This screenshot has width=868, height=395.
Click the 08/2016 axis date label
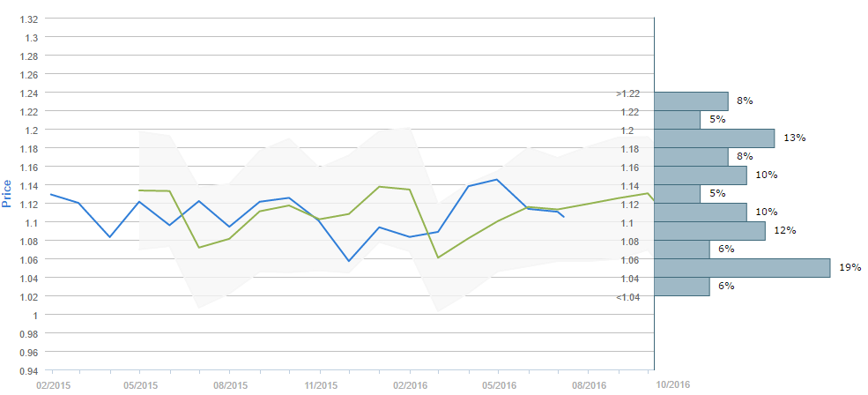coord(589,385)
